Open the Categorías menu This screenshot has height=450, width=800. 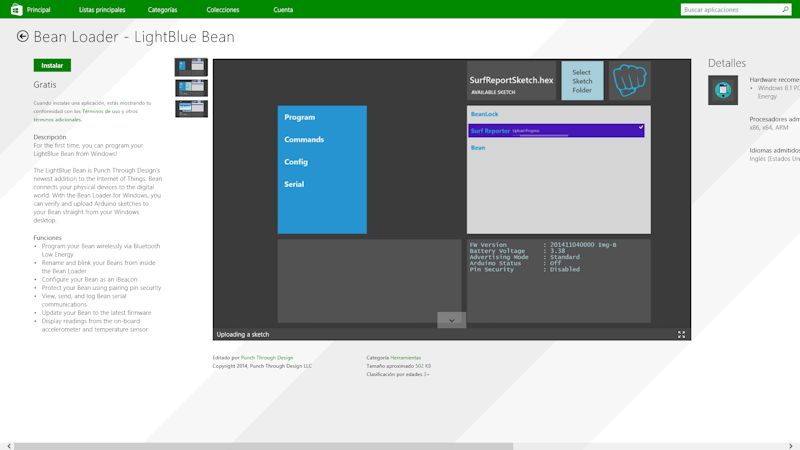click(162, 10)
